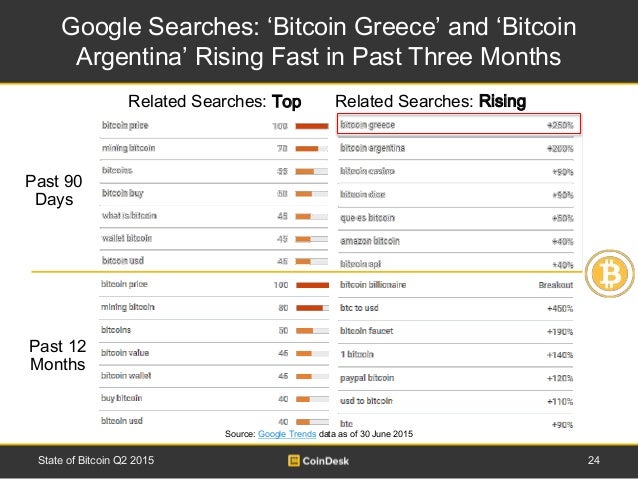Click the 'bitcoin casino' search term
Viewport: 638px width, 479px height.
366,171
